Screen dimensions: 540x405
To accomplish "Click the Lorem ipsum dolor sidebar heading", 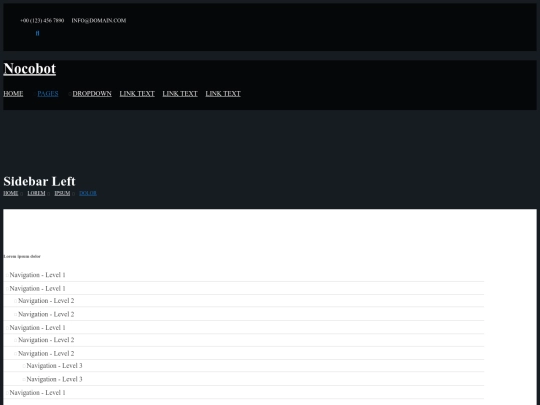I will (x=22, y=256).
